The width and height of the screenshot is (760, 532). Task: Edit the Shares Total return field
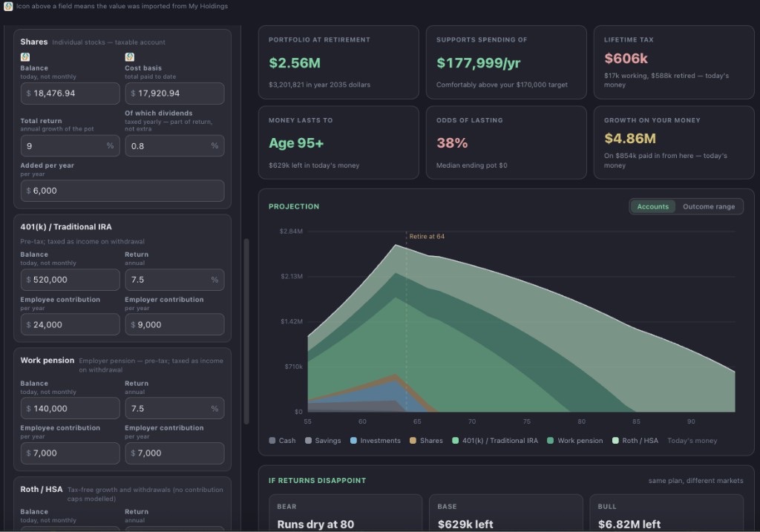pos(71,146)
